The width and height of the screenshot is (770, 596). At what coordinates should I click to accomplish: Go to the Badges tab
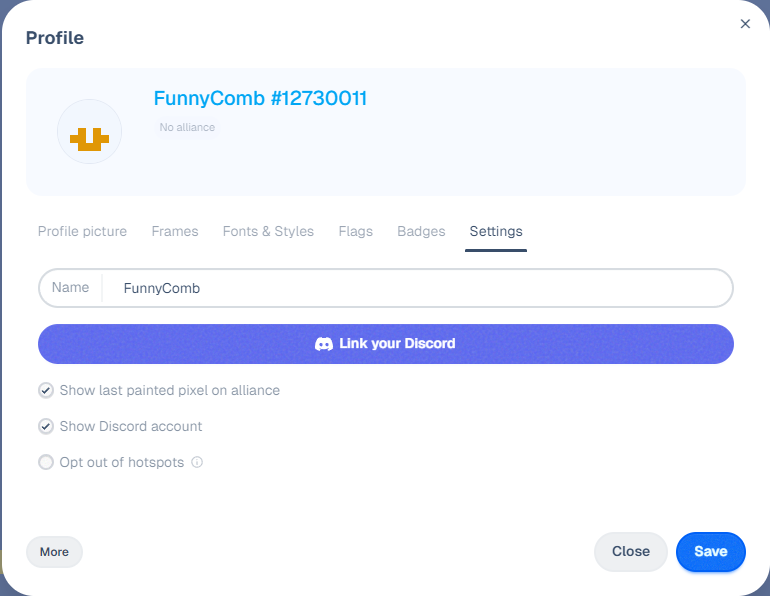421,231
